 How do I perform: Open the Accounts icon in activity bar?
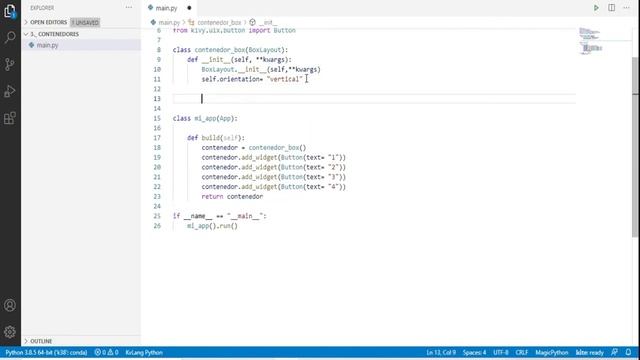point(10,305)
